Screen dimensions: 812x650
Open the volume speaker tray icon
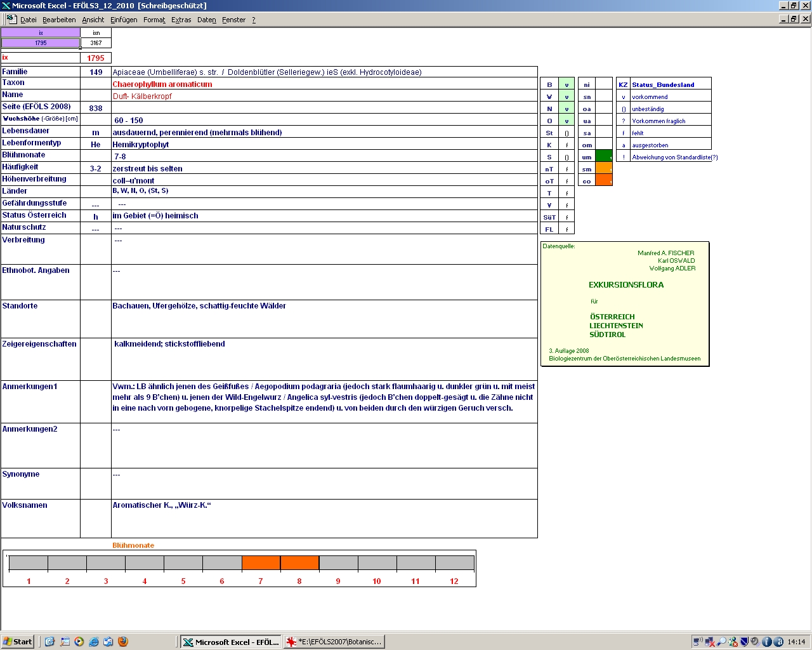click(x=756, y=642)
